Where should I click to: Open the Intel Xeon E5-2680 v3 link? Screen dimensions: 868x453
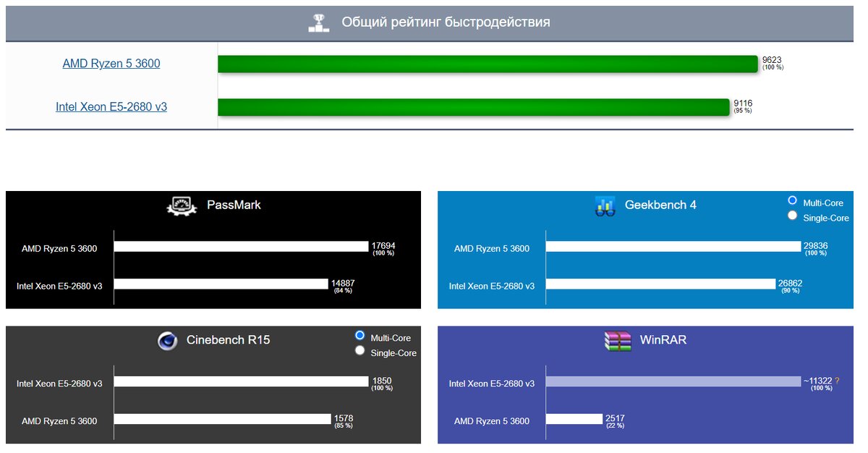coord(111,107)
